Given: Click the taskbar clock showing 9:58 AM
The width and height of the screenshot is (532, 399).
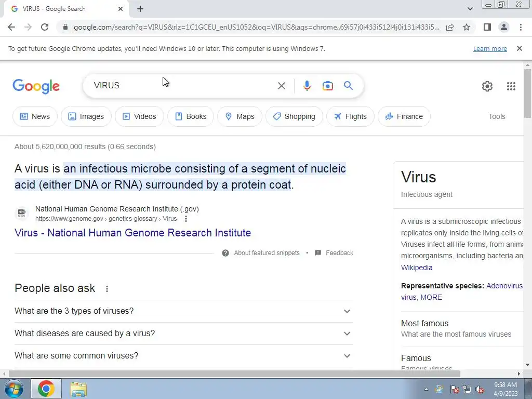Looking at the screenshot, I should 506,389.
